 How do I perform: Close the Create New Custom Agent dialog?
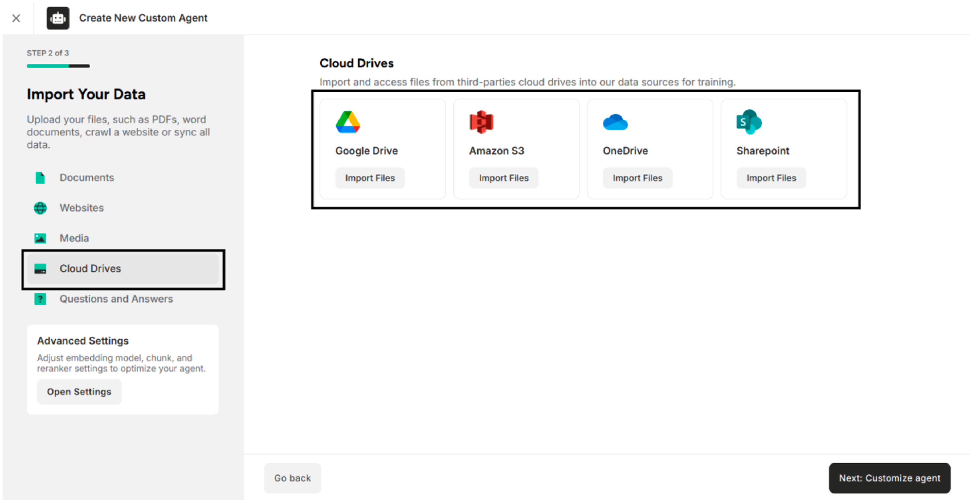pos(16,18)
